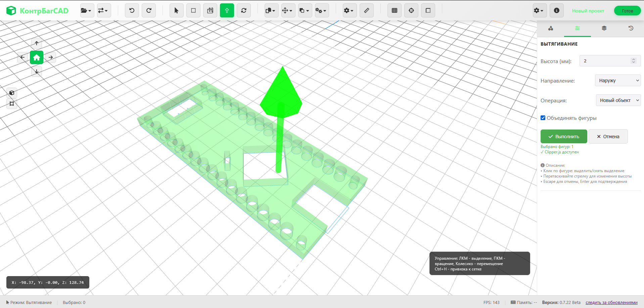644x308 pixels.
Task: Open the Направление dropdown set to Наружу
Action: pyautogui.click(x=618, y=81)
